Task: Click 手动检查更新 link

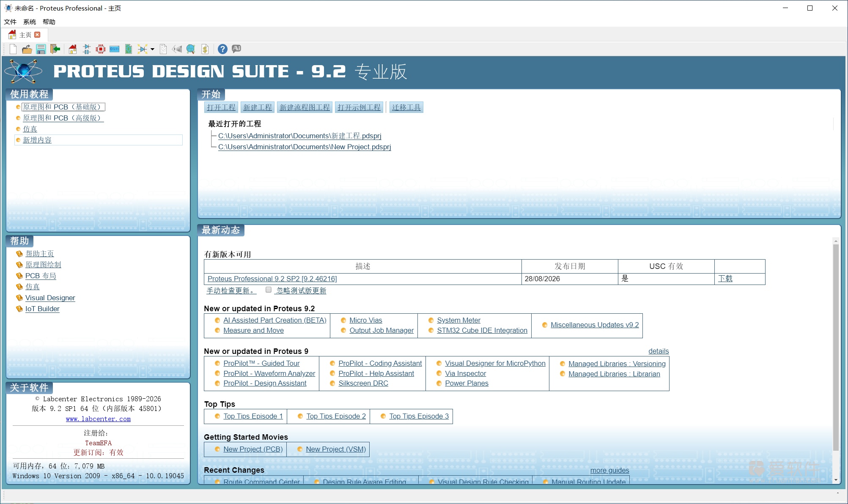Action: click(231, 290)
